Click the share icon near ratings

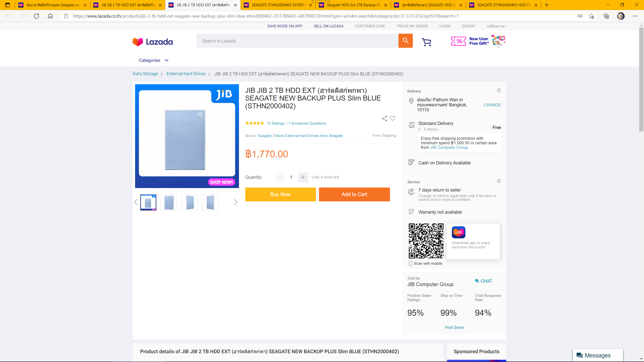(x=384, y=118)
